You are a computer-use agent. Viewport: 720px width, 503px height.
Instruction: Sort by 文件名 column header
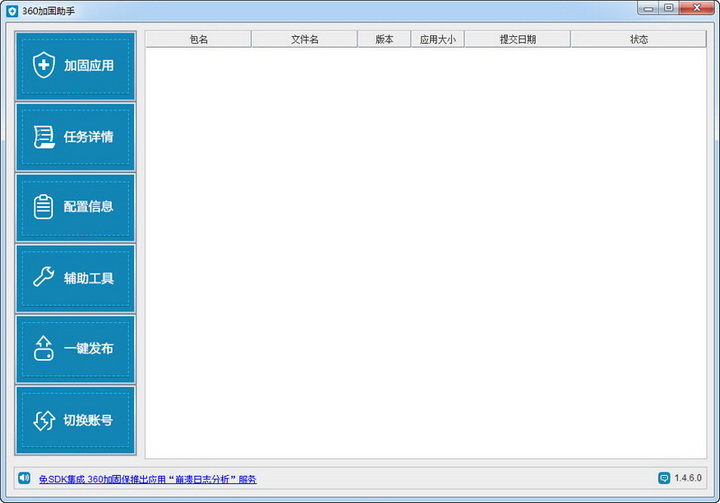pyautogui.click(x=304, y=40)
